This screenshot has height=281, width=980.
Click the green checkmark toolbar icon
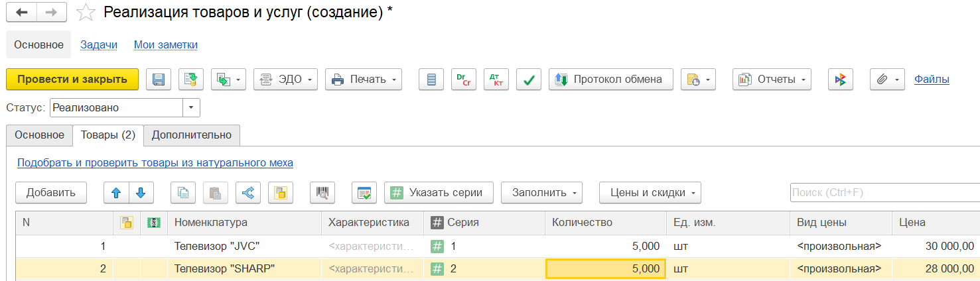click(x=529, y=80)
